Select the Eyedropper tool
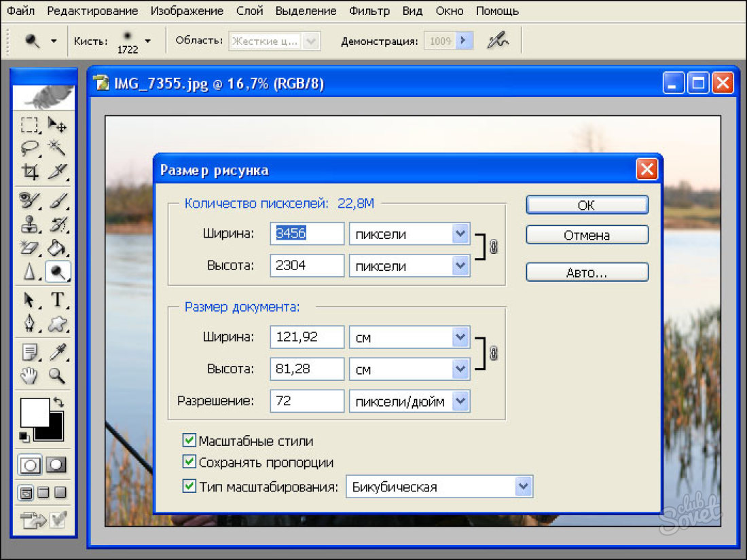This screenshot has height=560, width=747. [58, 352]
